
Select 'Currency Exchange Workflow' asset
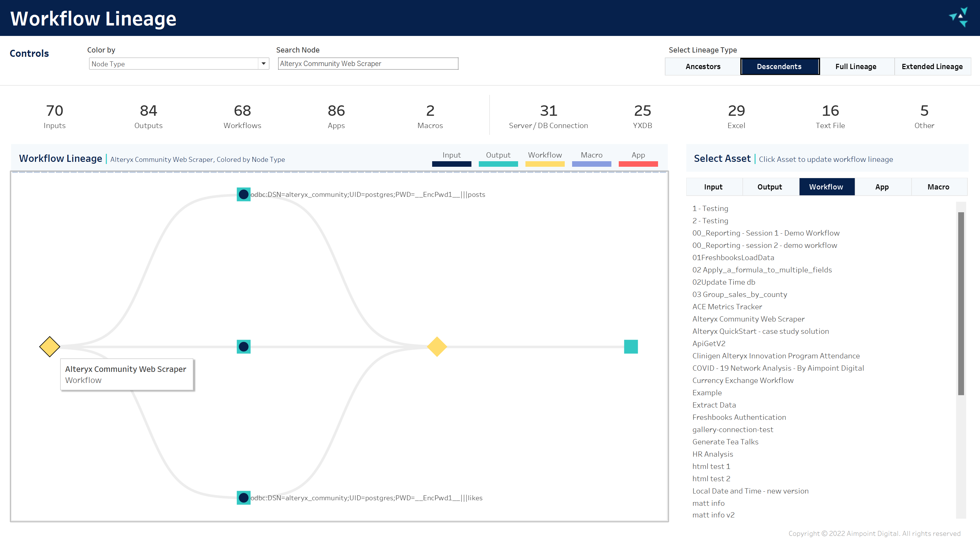(743, 380)
